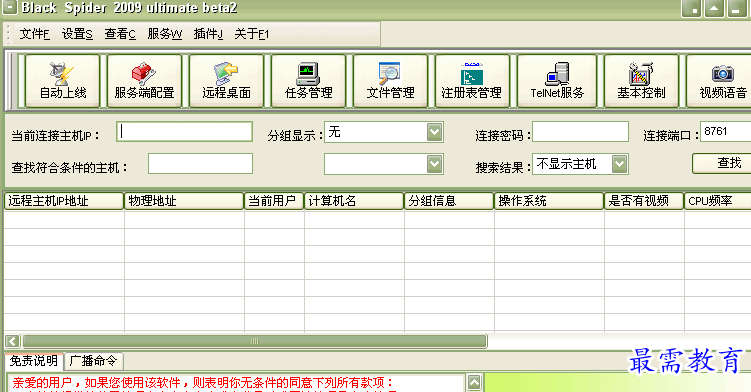Expand the empty dropdown below 分组显示
This screenshot has width=751, height=392.
coord(434,164)
